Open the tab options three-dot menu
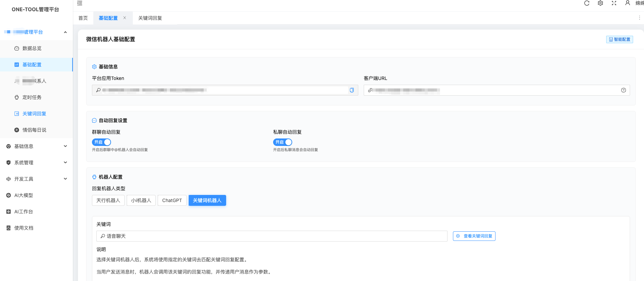Image resolution: width=644 pixels, height=281 pixels. 639,18
